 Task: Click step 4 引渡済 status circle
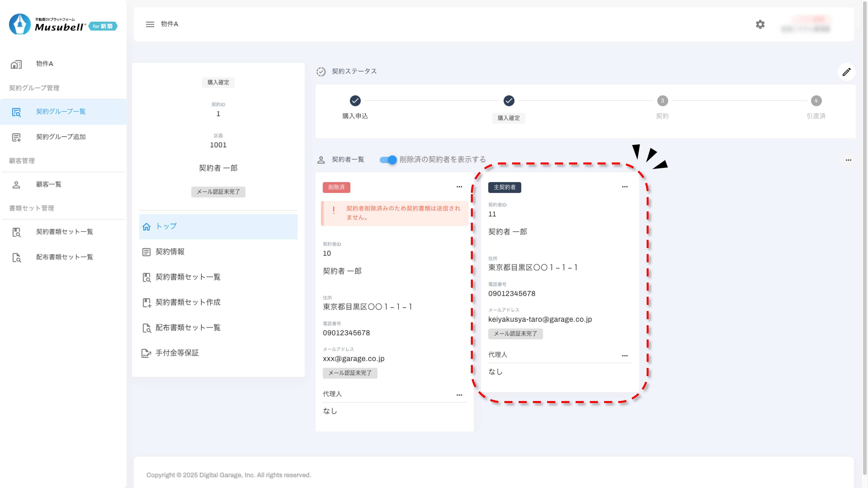pos(816,101)
